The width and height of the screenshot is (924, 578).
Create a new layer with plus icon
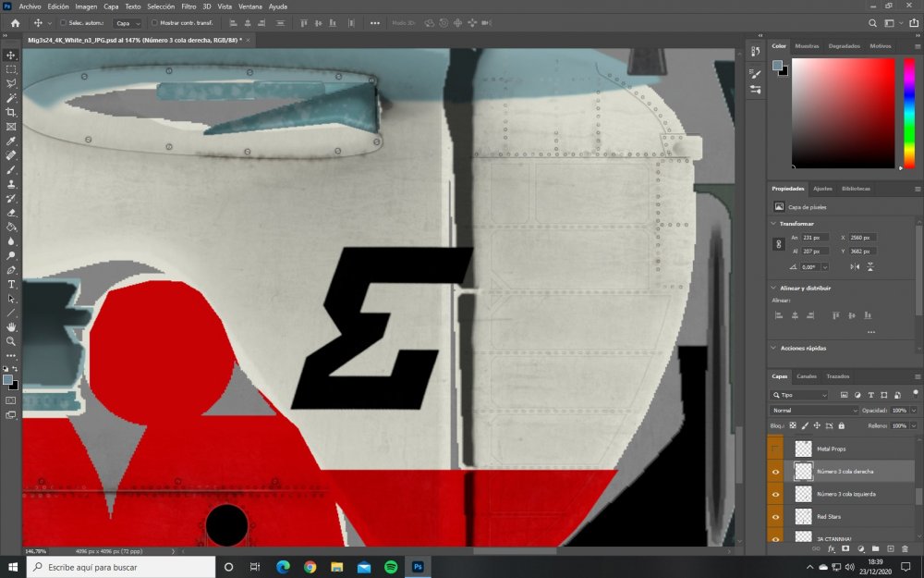(x=890, y=548)
